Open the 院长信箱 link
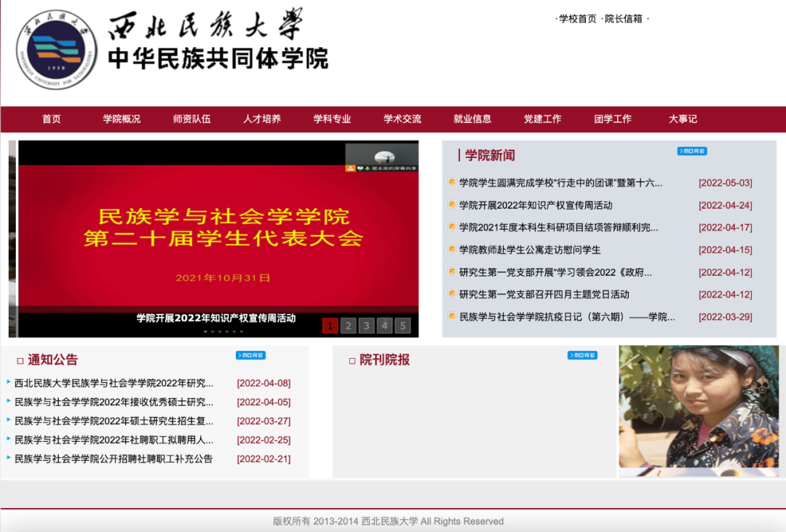 click(x=623, y=18)
